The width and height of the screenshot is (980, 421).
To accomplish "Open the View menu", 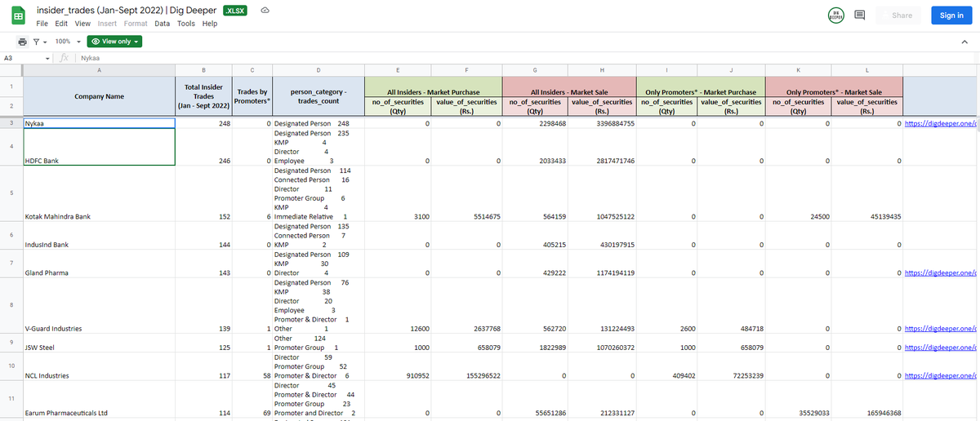I will click(x=82, y=24).
